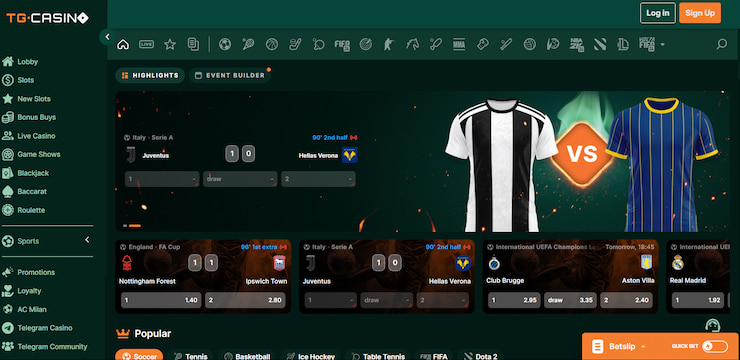The width and height of the screenshot is (740, 360).
Task: Select the basketball icon in sports bar
Action: click(272, 44)
